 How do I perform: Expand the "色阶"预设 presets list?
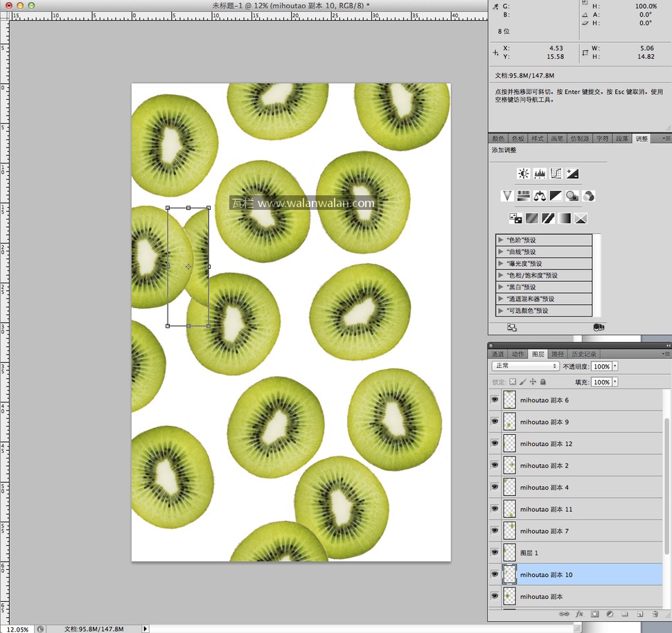(501, 240)
